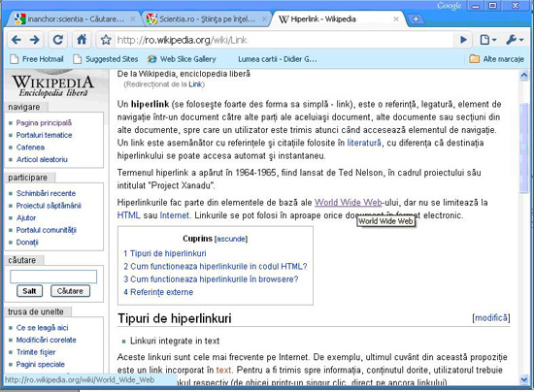Open Schimbări recente link
The image size is (534, 392).
pos(46,193)
